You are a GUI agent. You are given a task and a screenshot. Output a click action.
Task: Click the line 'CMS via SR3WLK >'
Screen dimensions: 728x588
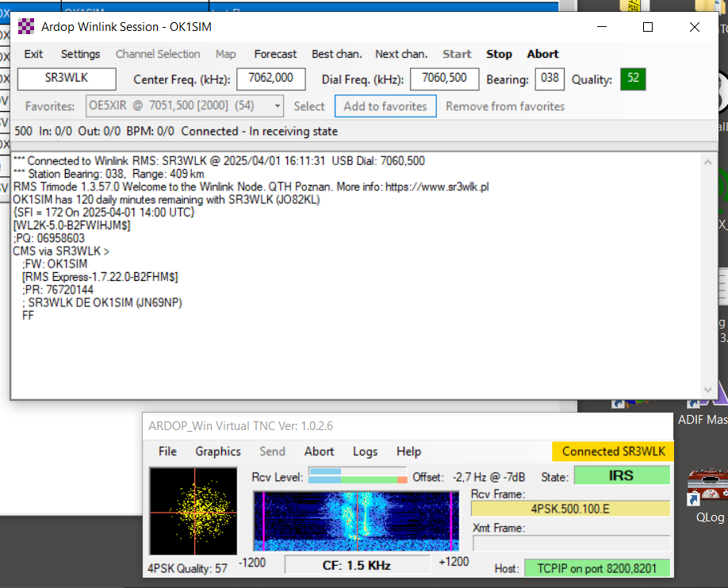(x=61, y=252)
